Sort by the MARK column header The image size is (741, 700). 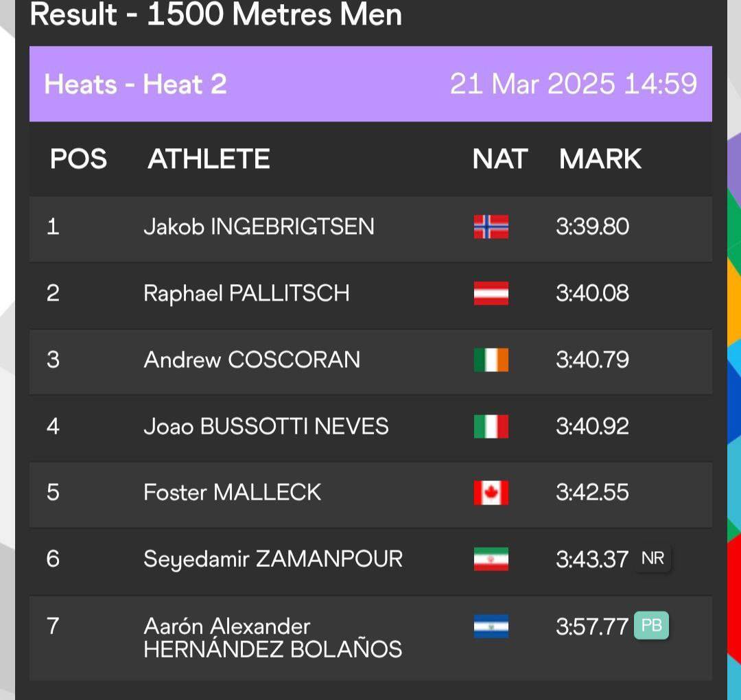pos(600,159)
